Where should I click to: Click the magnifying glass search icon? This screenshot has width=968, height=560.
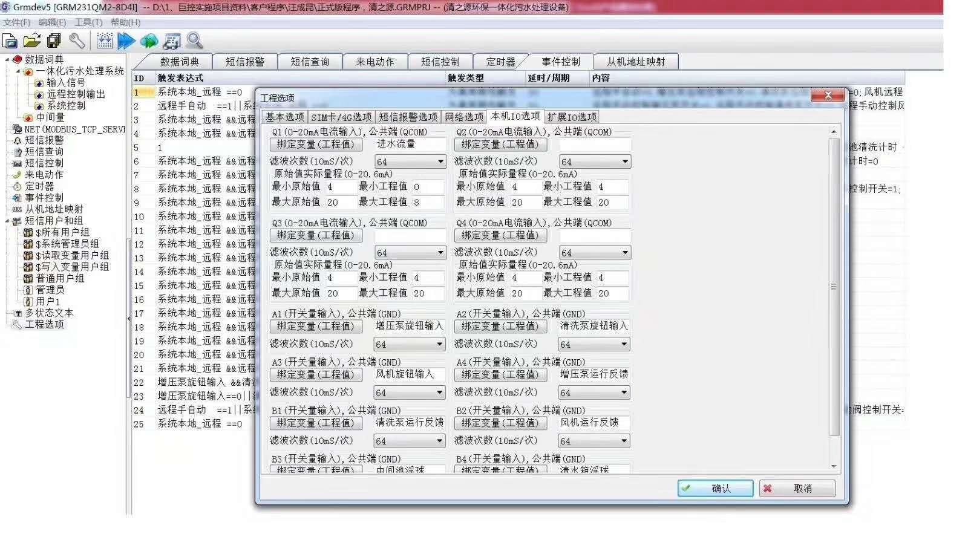(x=194, y=41)
